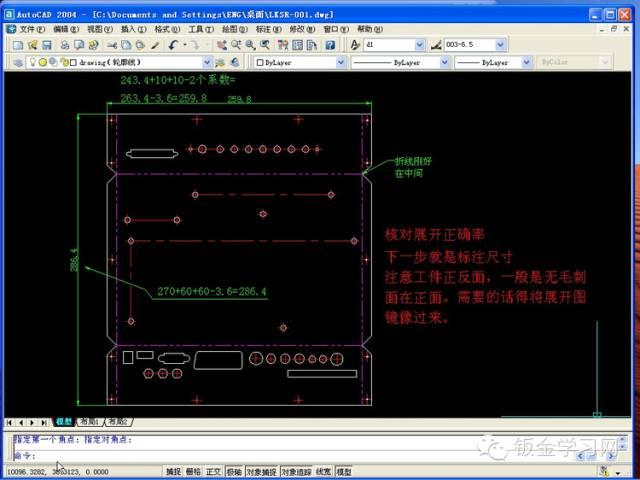Viewport: 640px width, 480px height.
Task: Click the Paste icon
Action: pyautogui.click(x=140, y=45)
